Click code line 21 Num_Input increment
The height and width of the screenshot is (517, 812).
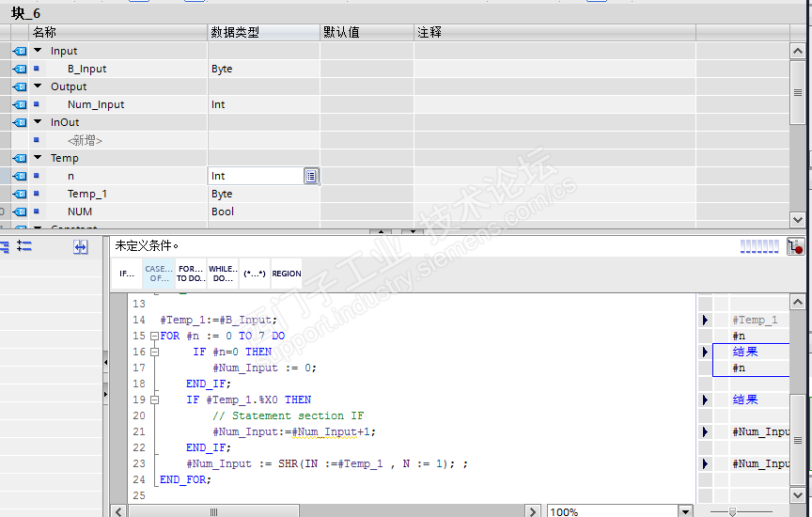pyautogui.click(x=294, y=431)
